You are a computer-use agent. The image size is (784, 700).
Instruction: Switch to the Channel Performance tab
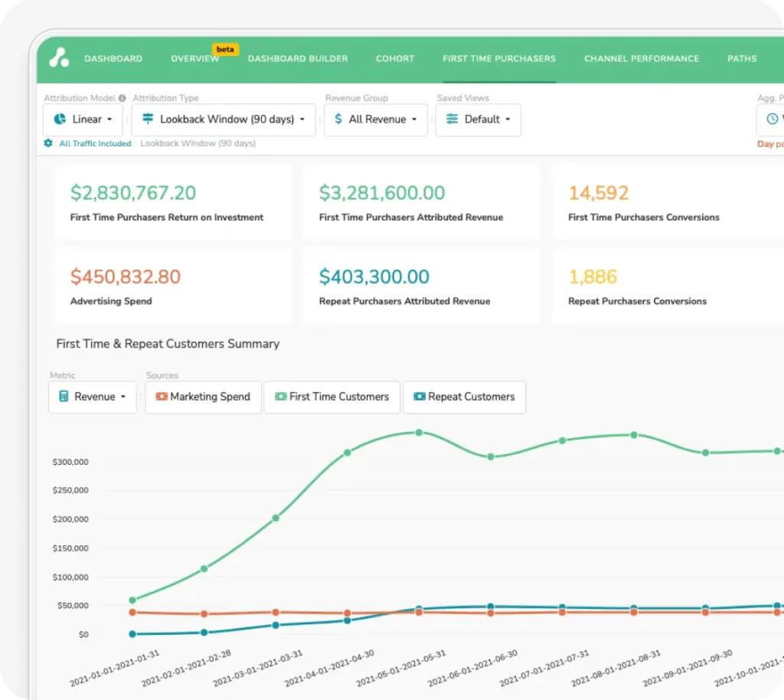pos(641,58)
